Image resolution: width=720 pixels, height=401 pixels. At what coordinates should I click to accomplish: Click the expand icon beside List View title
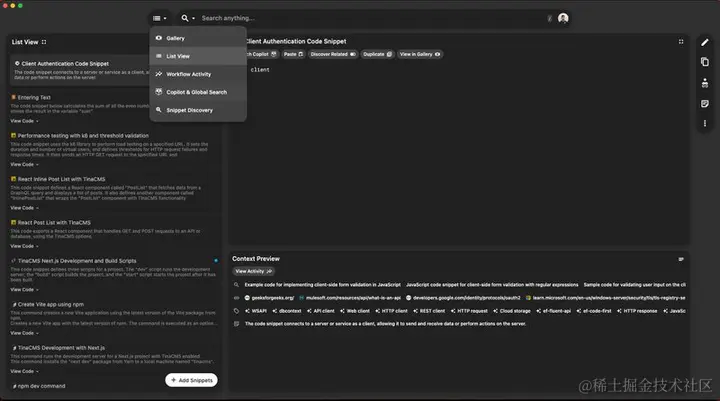[44, 42]
